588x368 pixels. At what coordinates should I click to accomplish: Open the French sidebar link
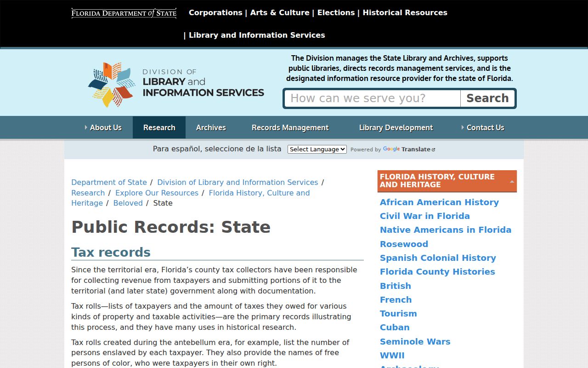(396, 299)
